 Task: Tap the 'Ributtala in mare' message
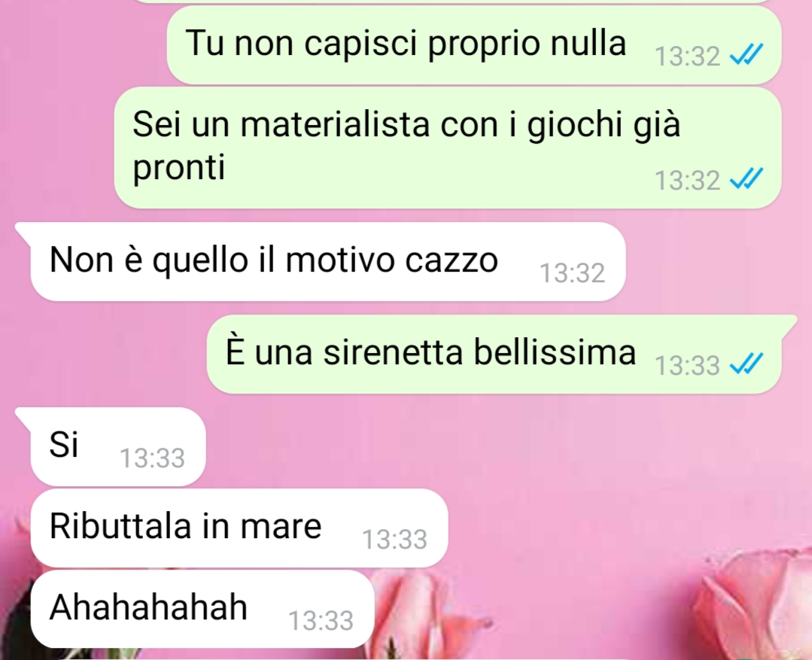click(x=239, y=528)
